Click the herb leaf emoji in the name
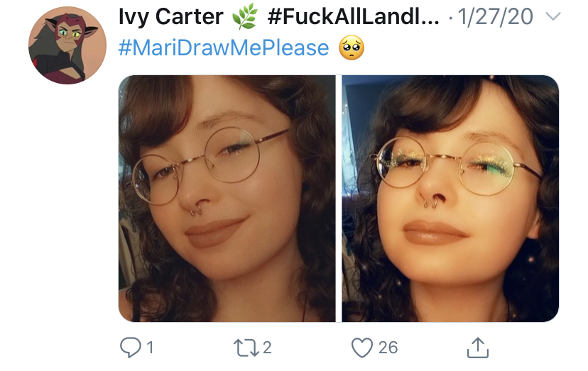The width and height of the screenshot is (588, 371). (245, 16)
